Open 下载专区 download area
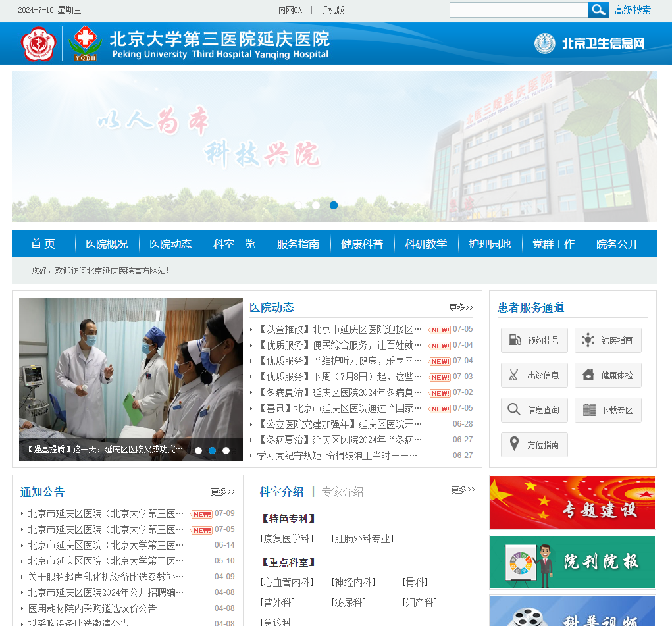This screenshot has width=672, height=626. [x=607, y=410]
